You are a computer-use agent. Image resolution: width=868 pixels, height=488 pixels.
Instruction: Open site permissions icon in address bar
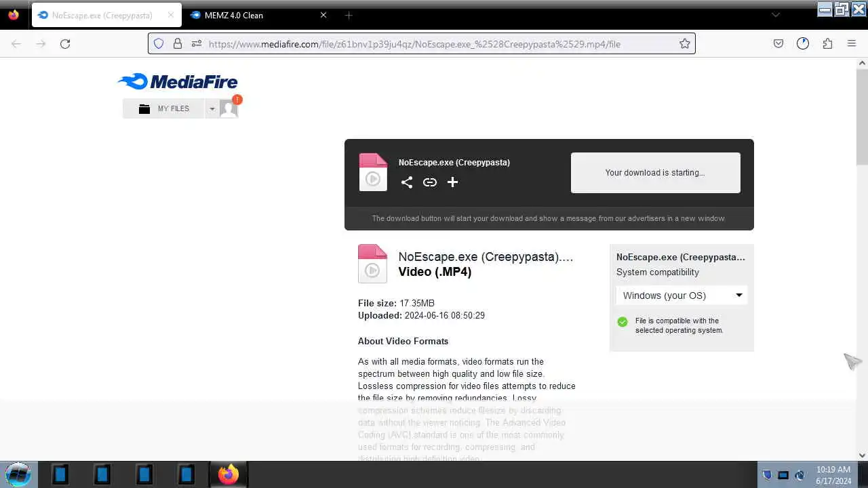tap(197, 43)
